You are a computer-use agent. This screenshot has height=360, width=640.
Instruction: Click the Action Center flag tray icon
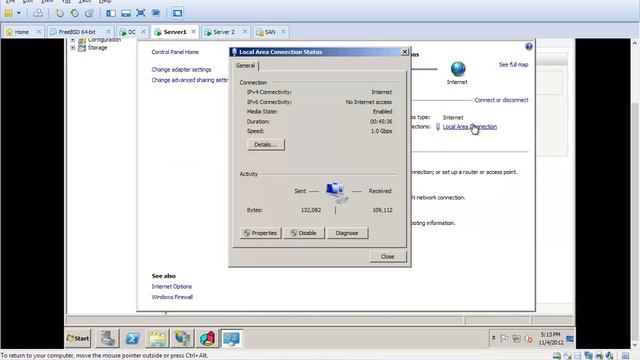(x=504, y=339)
